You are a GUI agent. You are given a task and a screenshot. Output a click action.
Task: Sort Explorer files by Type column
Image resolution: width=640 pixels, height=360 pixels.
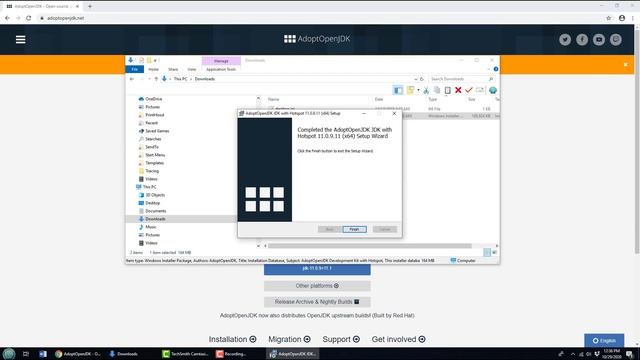[433, 99]
